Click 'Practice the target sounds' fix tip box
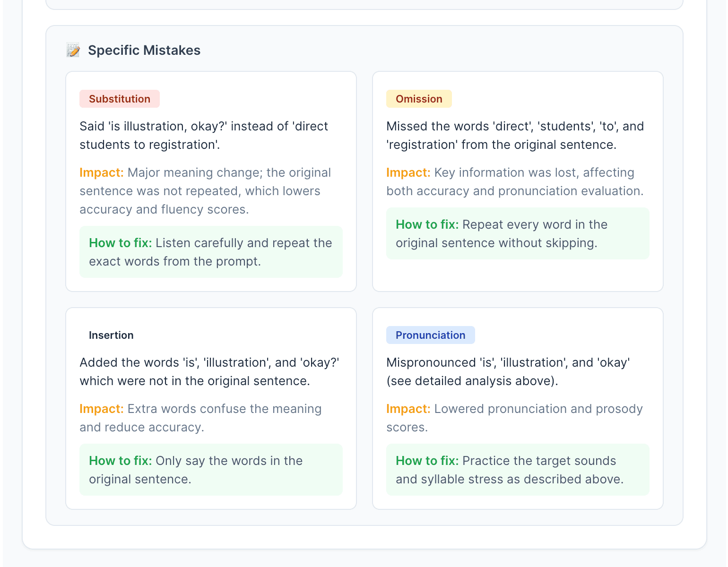This screenshot has height=567, width=728. click(x=518, y=470)
